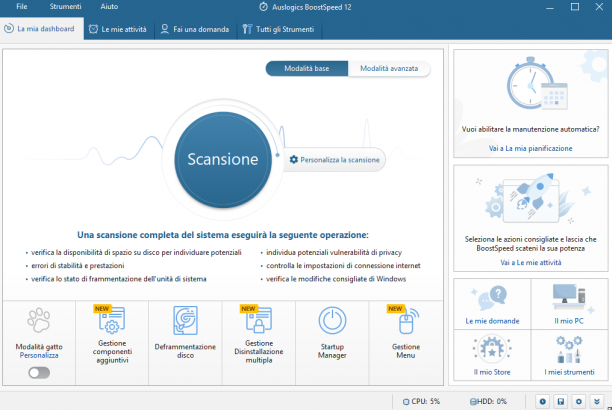Click the Personalizza link under Modalità gatto
This screenshot has width=612, height=410.
pyautogui.click(x=39, y=355)
